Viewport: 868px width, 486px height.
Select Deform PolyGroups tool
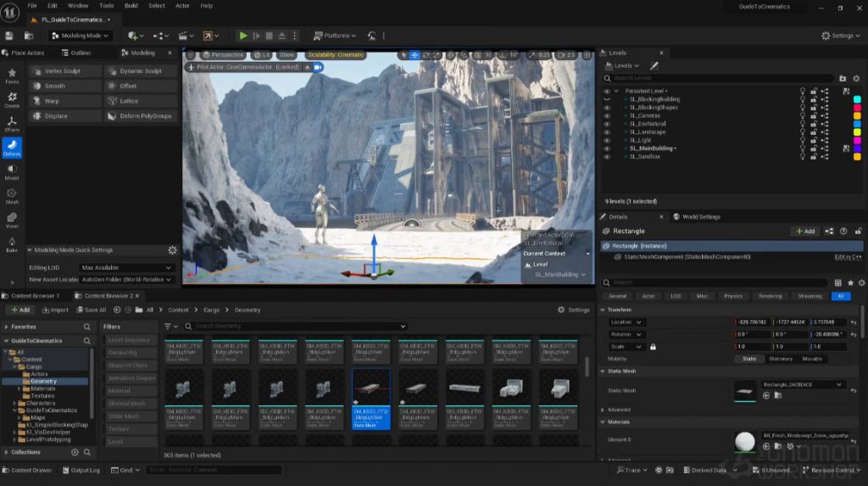point(141,116)
